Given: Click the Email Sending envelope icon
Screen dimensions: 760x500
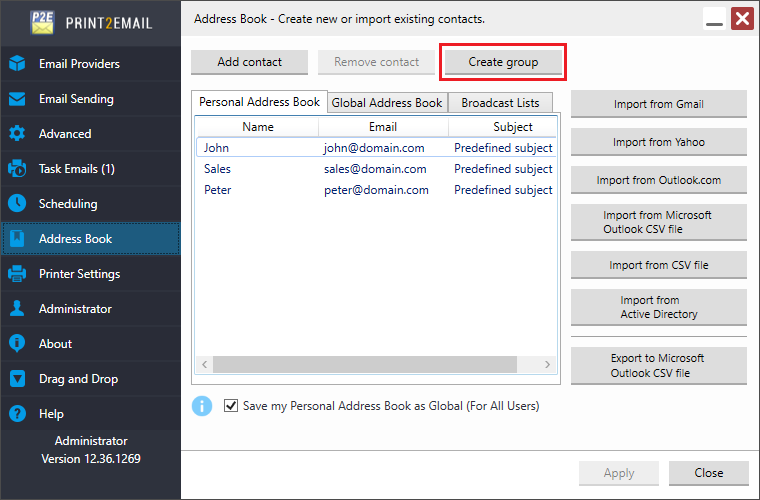Looking at the screenshot, I should [17, 99].
